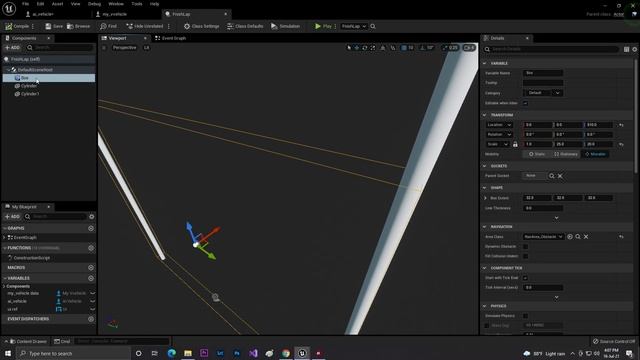Open the Edit menu
The width and height of the screenshot is (640, 360).
pyautogui.click(x=40, y=4)
